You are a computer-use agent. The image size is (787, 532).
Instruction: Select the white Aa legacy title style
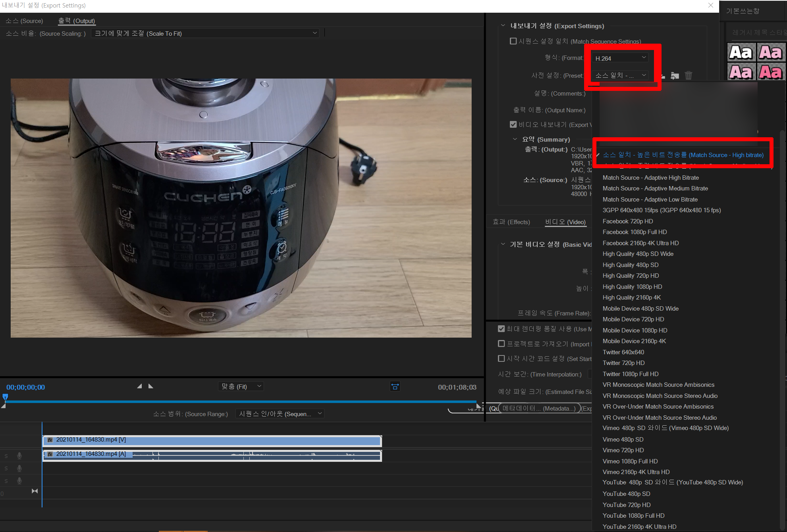741,52
